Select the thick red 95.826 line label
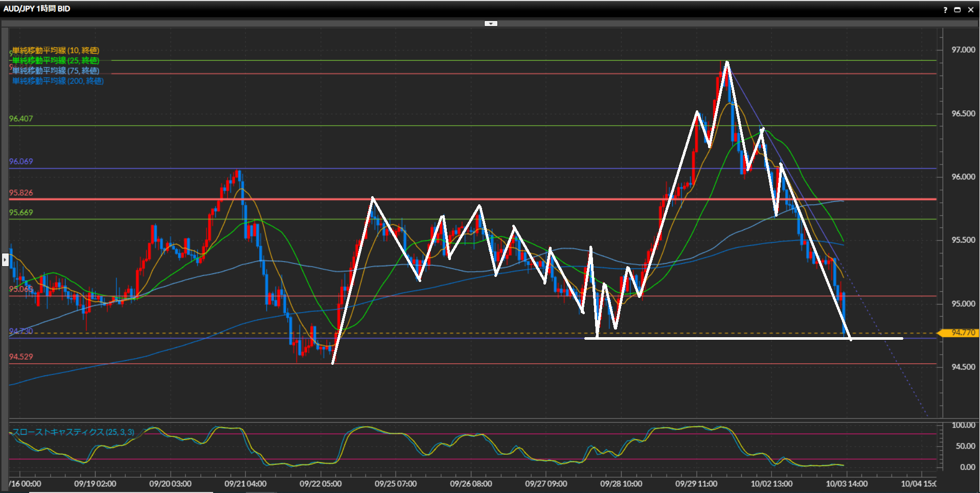 pyautogui.click(x=21, y=193)
